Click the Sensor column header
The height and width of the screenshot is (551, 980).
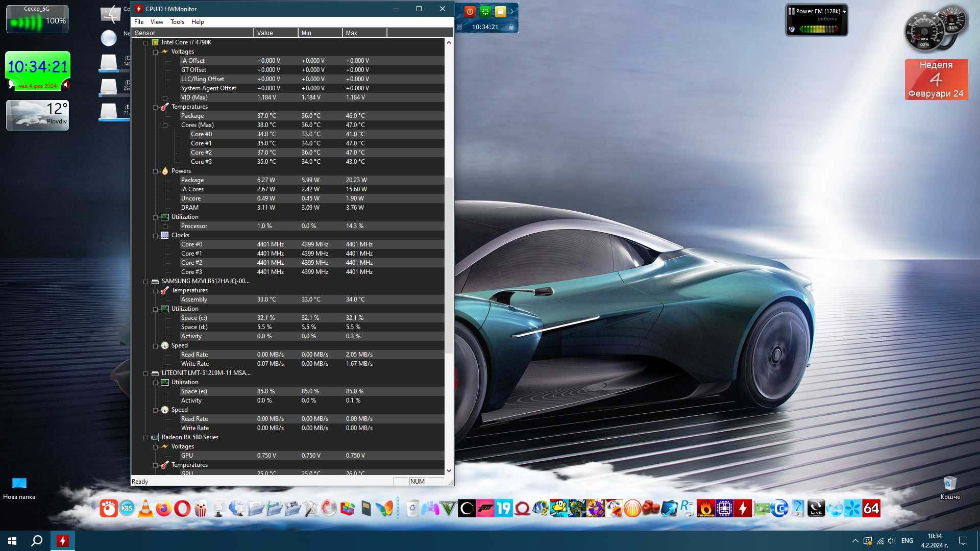(192, 33)
